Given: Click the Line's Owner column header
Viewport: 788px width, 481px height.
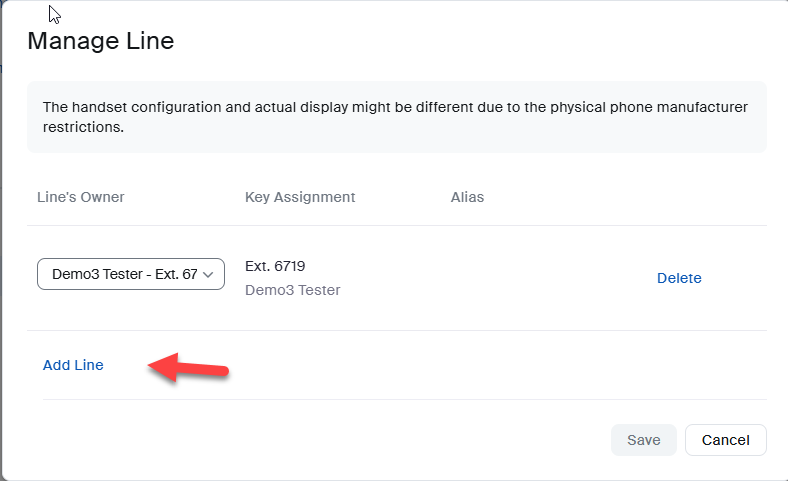Looking at the screenshot, I should click(81, 197).
